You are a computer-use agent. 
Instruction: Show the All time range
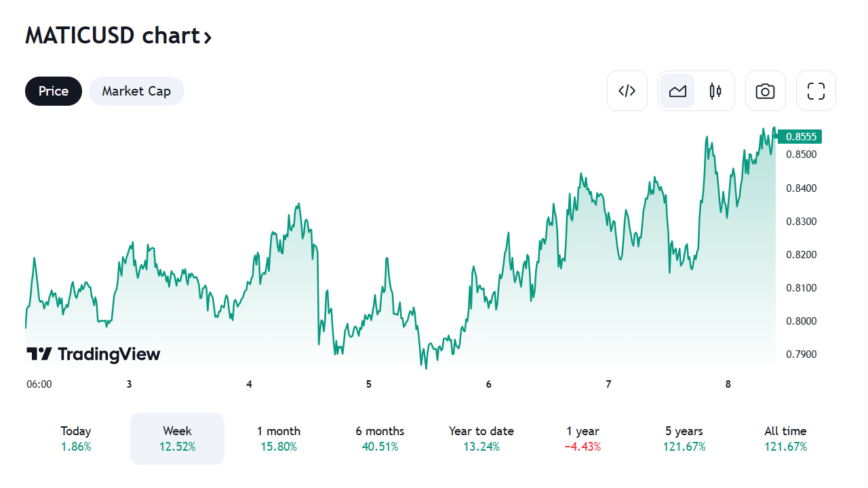click(785, 439)
